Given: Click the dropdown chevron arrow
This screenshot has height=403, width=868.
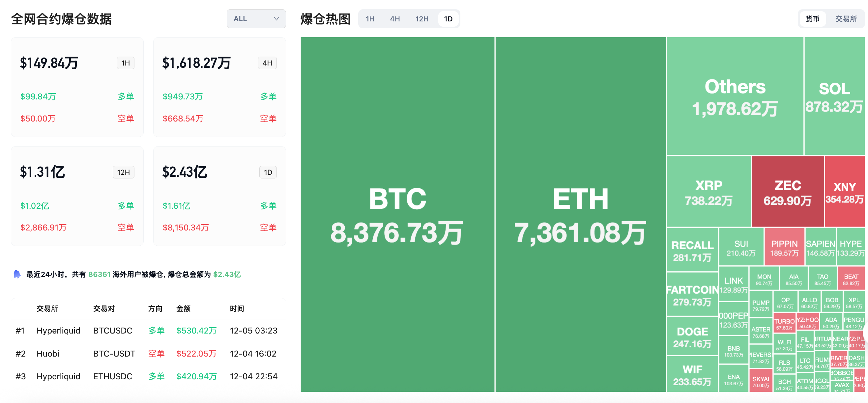Looking at the screenshot, I should pos(276,19).
